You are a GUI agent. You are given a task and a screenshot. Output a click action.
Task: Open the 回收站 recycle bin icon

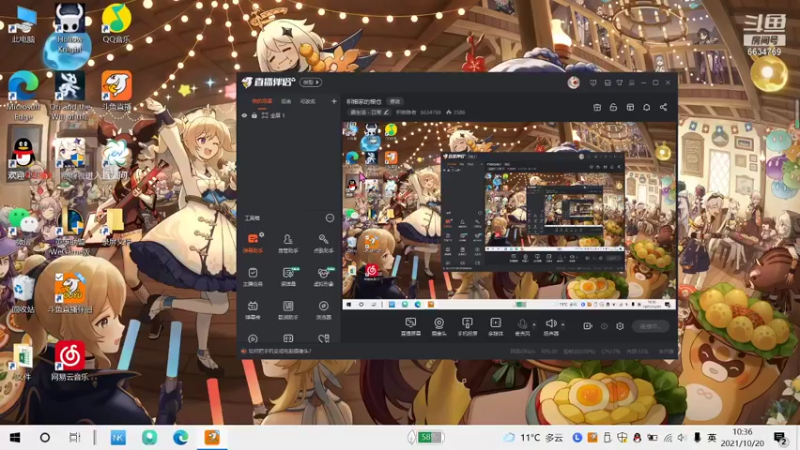tap(22, 293)
